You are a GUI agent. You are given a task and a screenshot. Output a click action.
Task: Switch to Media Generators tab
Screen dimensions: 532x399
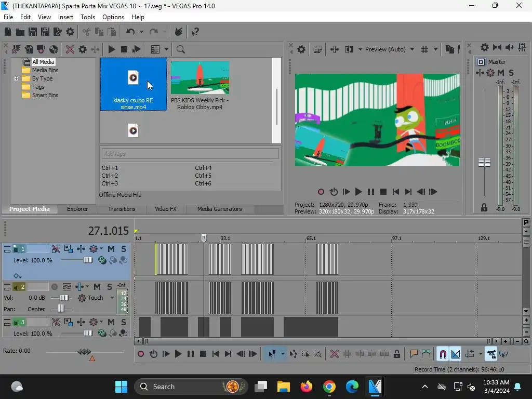[220, 209]
